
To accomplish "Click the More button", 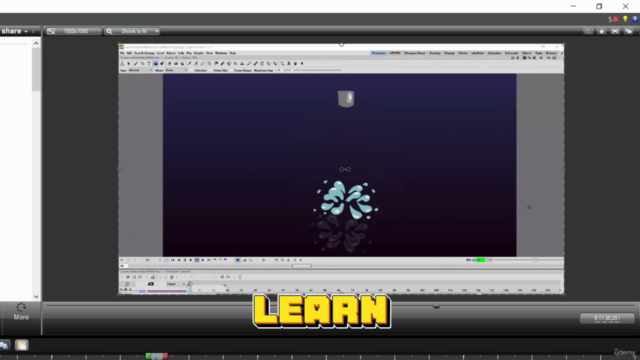I will (x=21, y=312).
